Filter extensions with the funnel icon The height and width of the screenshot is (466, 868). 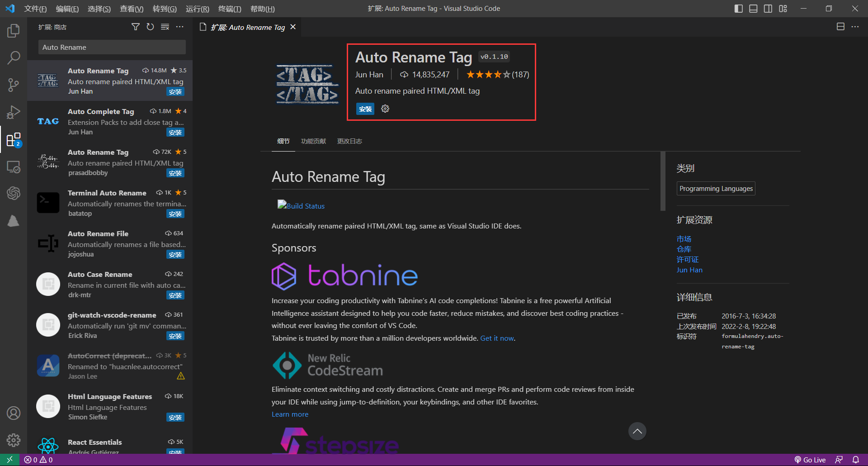[135, 27]
